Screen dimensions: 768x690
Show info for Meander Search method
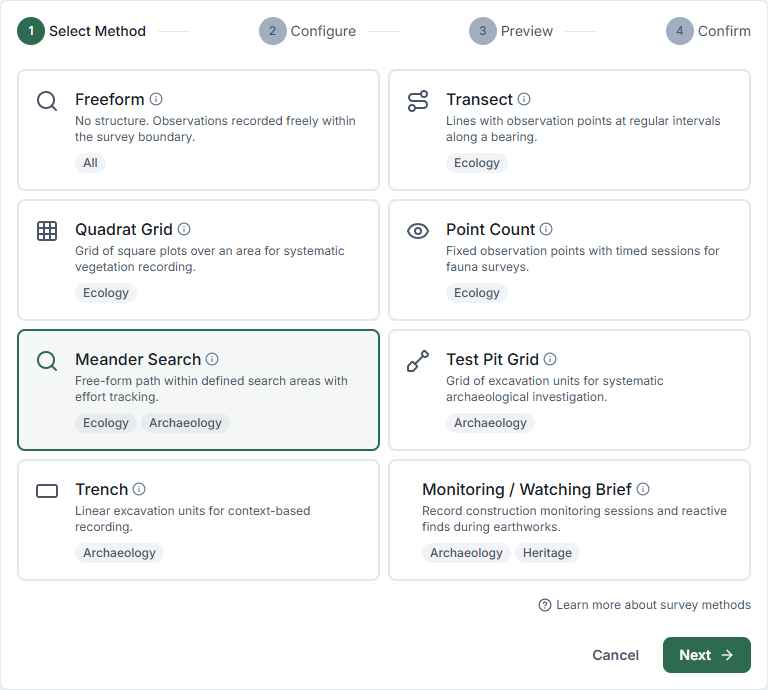click(212, 359)
